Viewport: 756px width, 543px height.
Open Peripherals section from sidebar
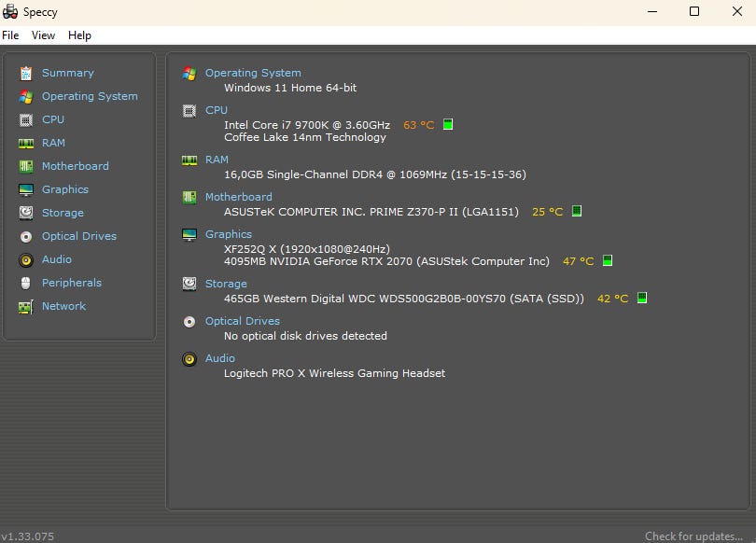(72, 283)
